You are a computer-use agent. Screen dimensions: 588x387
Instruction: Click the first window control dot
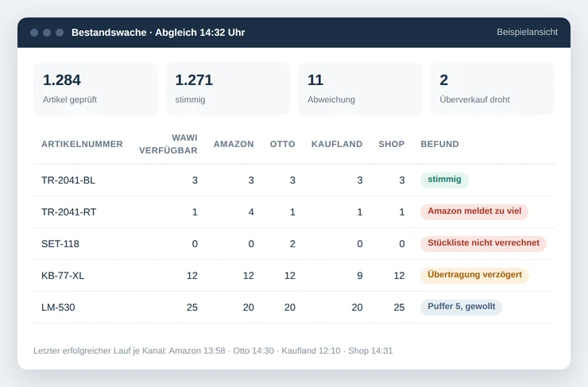(34, 33)
